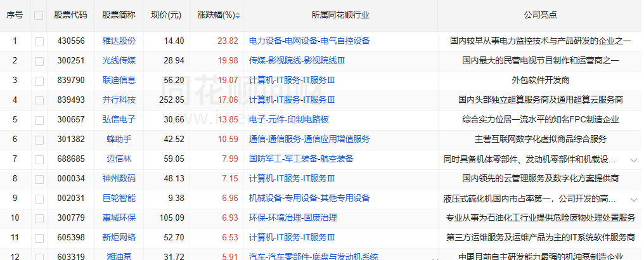
Task: Open 新炬网络 row's 计算机-IT服务 industry link
Action: (x=292, y=237)
